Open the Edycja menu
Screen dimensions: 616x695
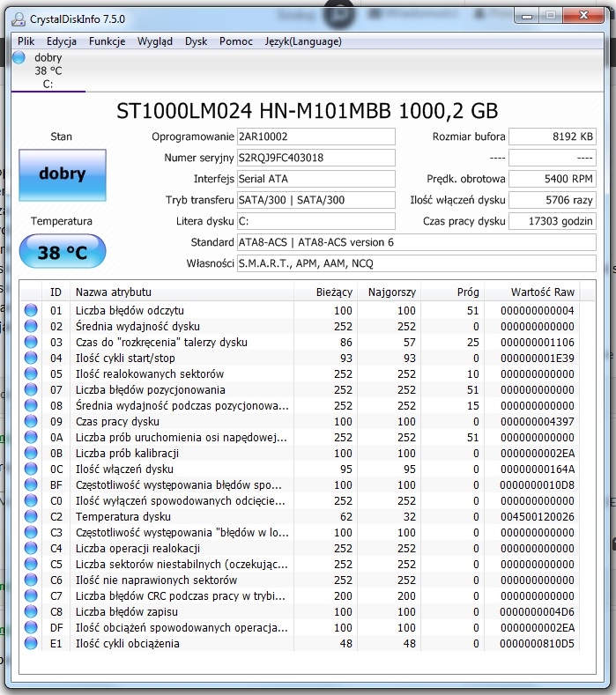[x=62, y=41]
